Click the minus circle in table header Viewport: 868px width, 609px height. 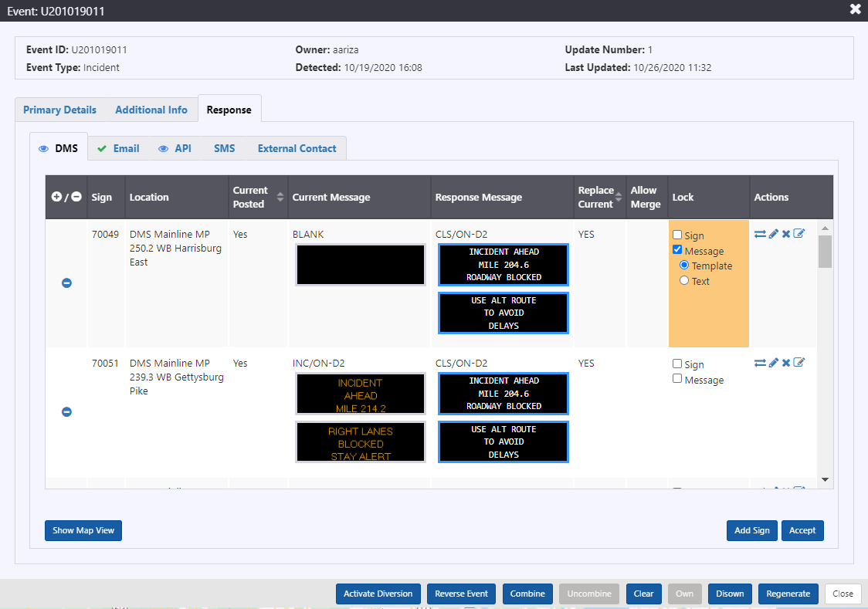76,196
